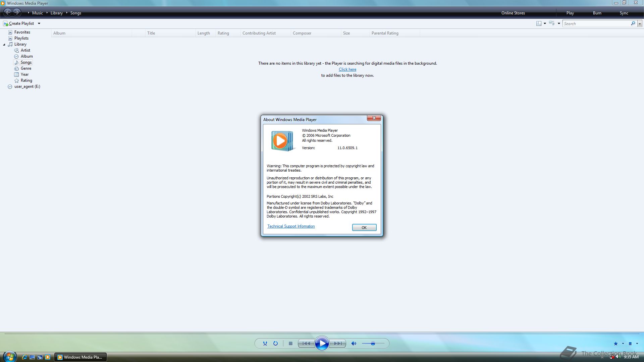This screenshot has height=362, width=644.
Task: Sort by the Parental Rating column header
Action: click(395, 33)
